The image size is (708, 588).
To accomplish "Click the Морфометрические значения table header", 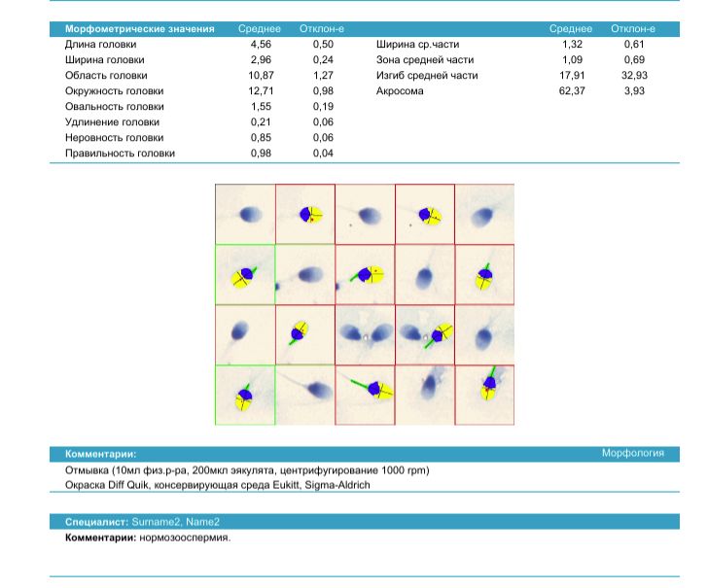I will coord(140,30).
